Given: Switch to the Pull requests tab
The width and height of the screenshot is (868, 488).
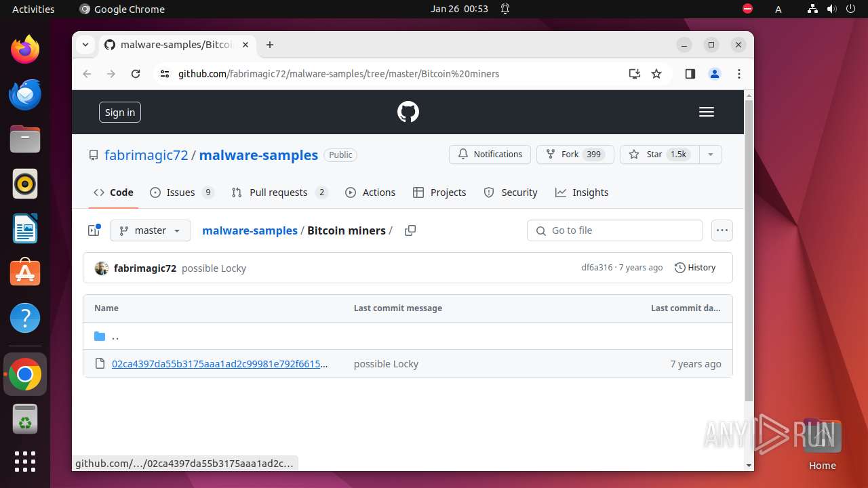Looking at the screenshot, I should click(x=279, y=192).
